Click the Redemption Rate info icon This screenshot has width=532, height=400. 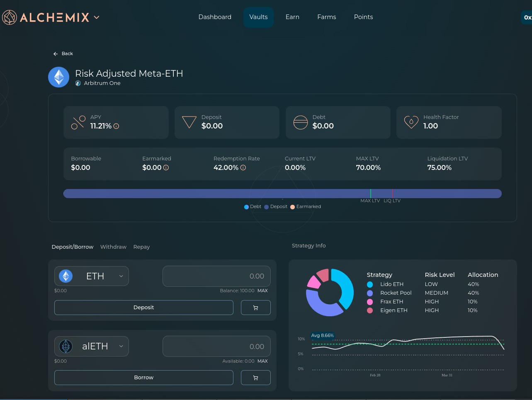point(243,168)
